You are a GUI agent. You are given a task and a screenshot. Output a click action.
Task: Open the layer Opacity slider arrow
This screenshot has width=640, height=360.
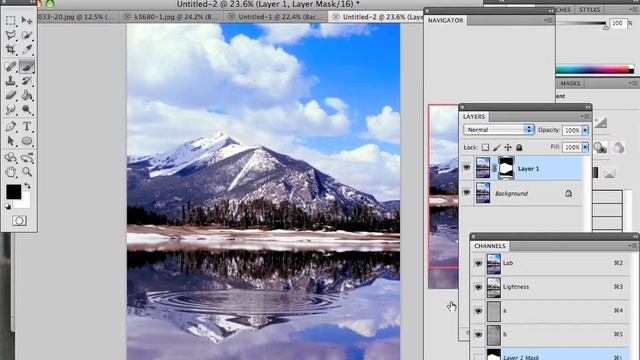click(585, 130)
